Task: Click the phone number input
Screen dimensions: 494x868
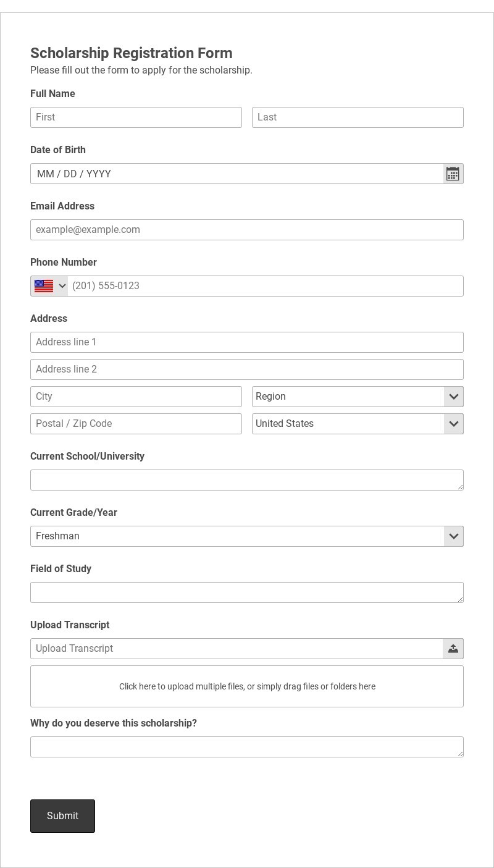Action: [x=266, y=286]
